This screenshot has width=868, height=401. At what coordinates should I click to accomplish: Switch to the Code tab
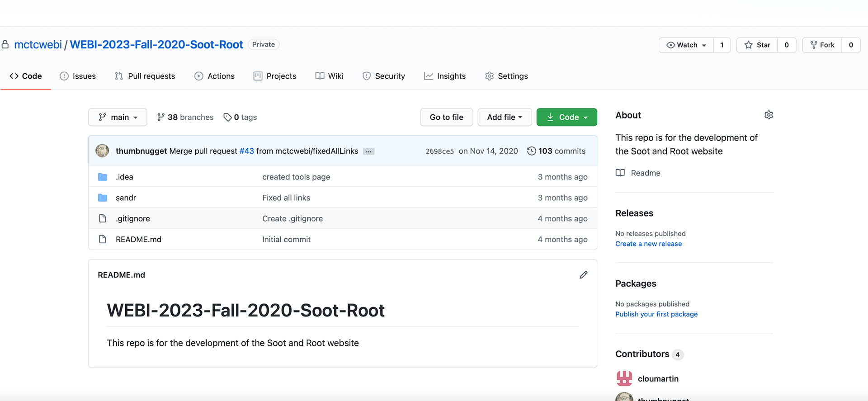[x=26, y=76]
